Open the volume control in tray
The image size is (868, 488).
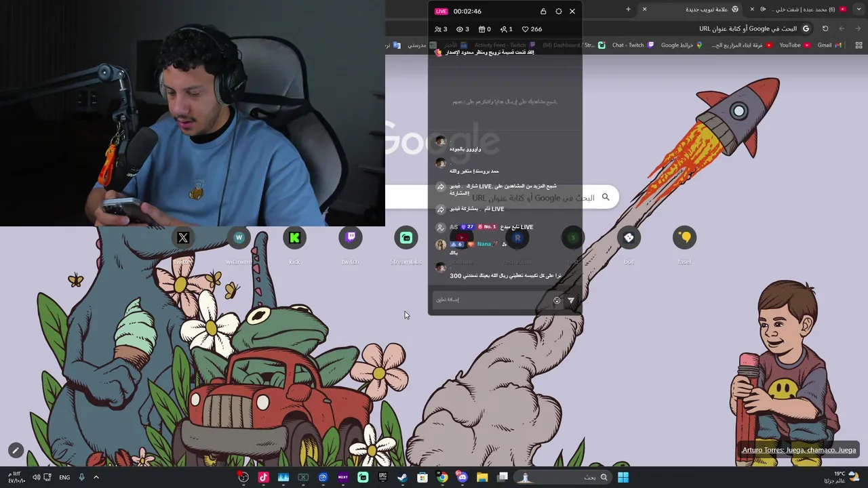(x=36, y=477)
